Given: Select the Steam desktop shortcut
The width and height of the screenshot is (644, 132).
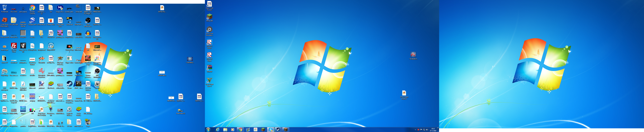Looking at the screenshot, I should coord(70,85).
